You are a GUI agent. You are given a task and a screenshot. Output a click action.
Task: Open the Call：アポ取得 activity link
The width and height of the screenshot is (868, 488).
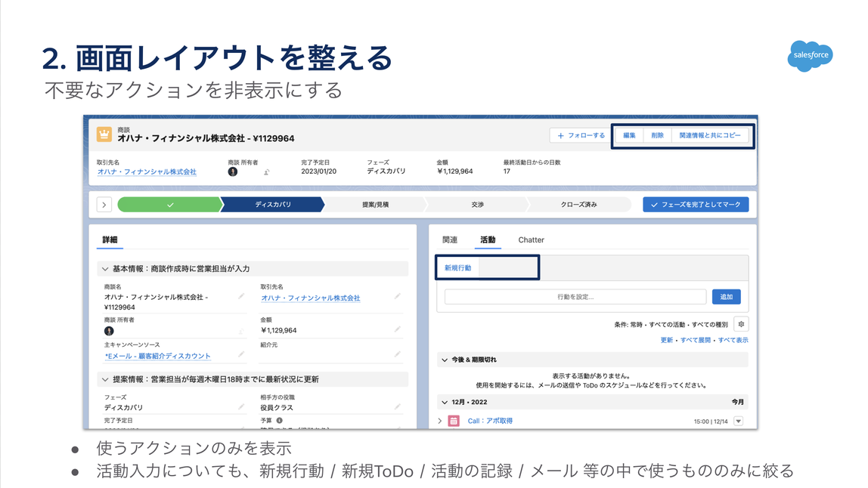click(490, 421)
